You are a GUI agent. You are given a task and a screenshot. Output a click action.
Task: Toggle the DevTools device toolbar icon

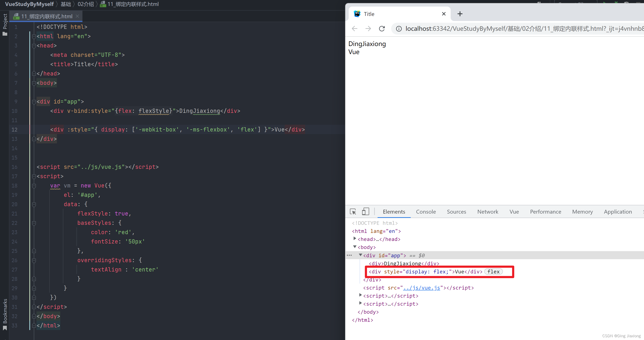coord(365,212)
